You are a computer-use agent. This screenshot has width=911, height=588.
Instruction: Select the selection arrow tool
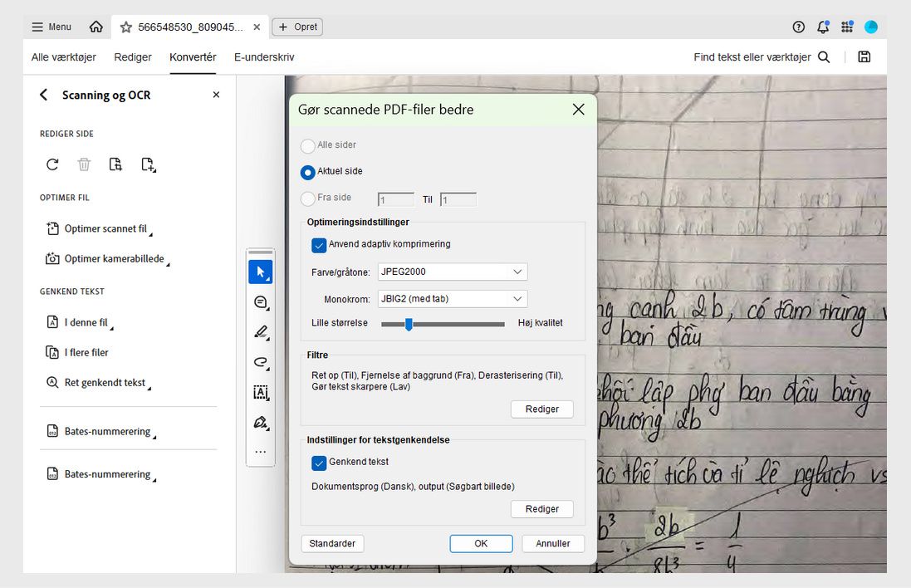tap(261, 272)
